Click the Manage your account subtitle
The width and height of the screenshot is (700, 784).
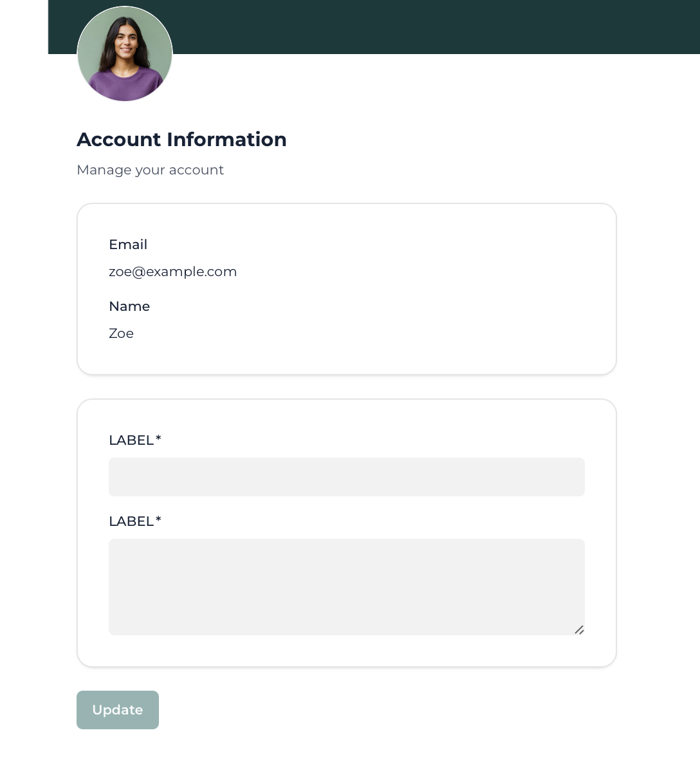tap(150, 170)
